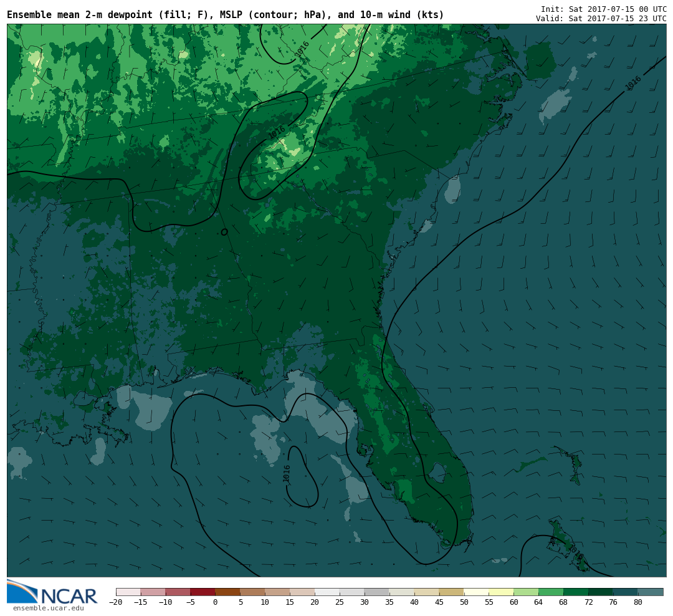673x616 pixels.
Task: Pick the 20 to 25 near-white swatch
Action: [x=327, y=592]
